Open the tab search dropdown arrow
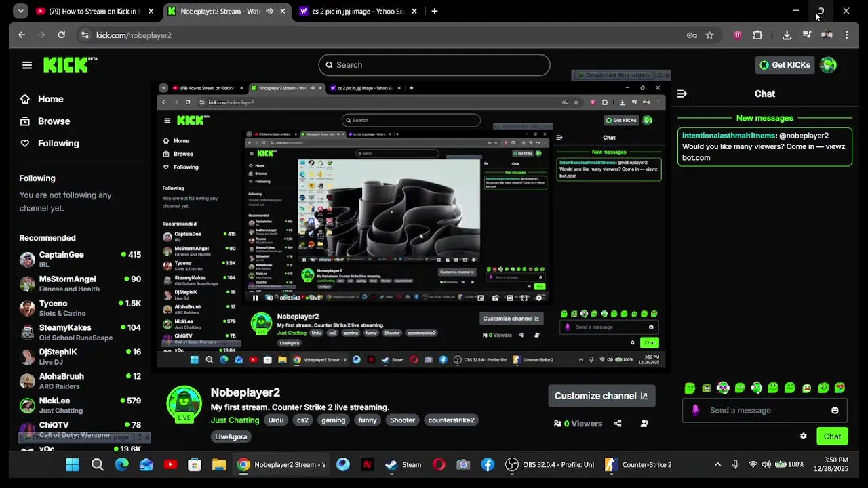Screen dimensions: 868x488 point(21,11)
